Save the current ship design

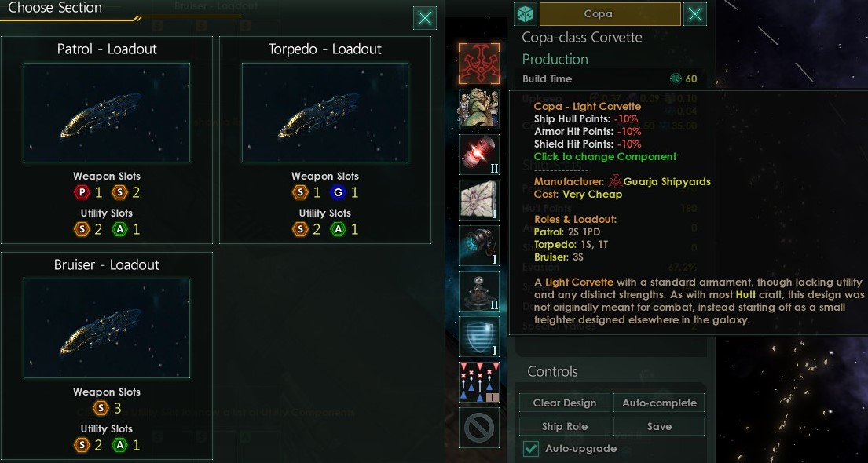coord(659,426)
